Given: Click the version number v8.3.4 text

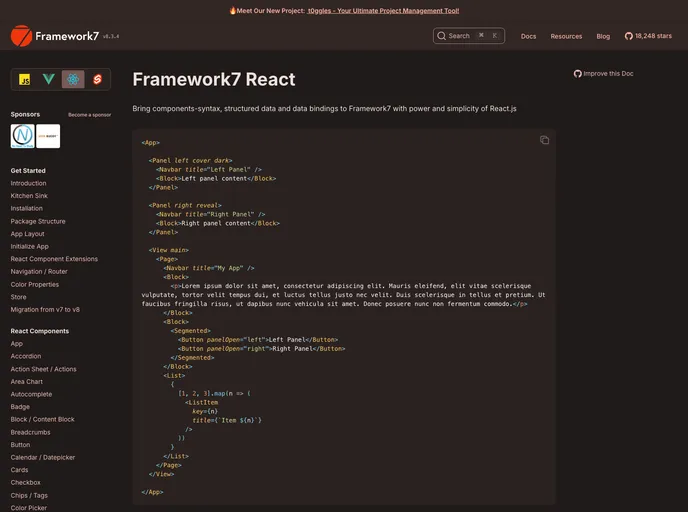Looking at the screenshot, I should point(111,36).
